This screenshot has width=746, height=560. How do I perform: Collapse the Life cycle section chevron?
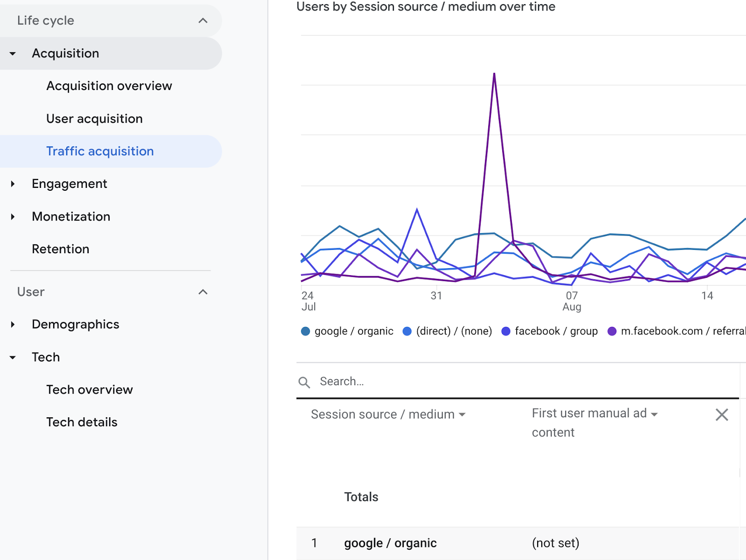tap(203, 21)
